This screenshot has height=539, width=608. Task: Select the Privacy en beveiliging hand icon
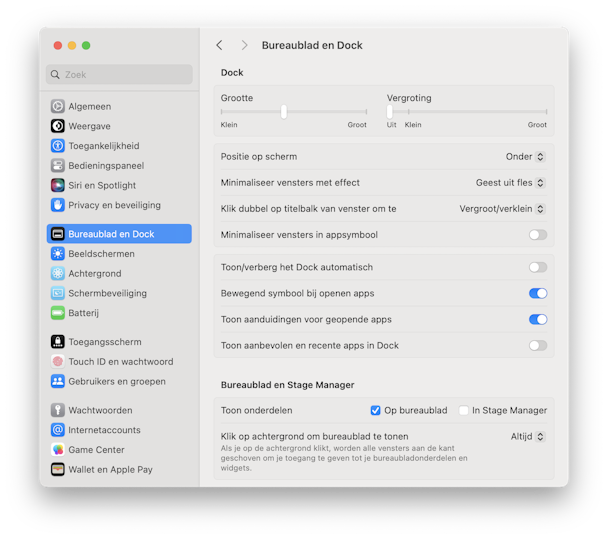[x=58, y=205]
